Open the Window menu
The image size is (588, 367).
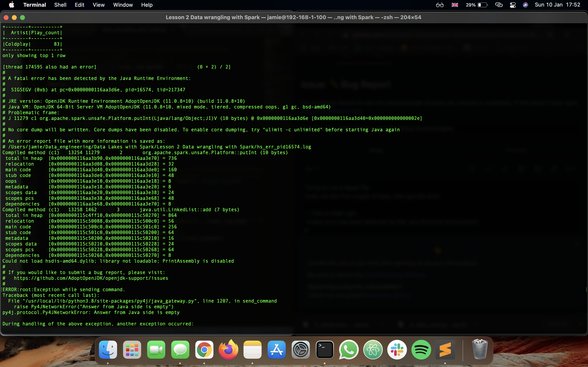tap(123, 5)
